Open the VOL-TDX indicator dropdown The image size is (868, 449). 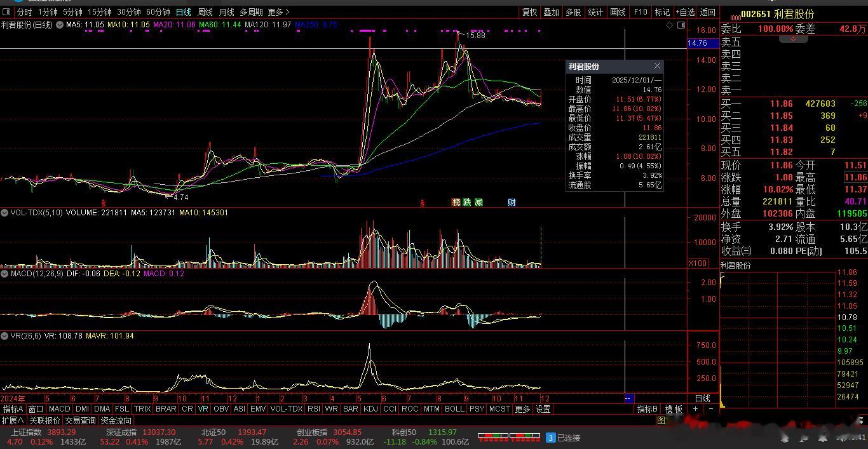coord(5,213)
